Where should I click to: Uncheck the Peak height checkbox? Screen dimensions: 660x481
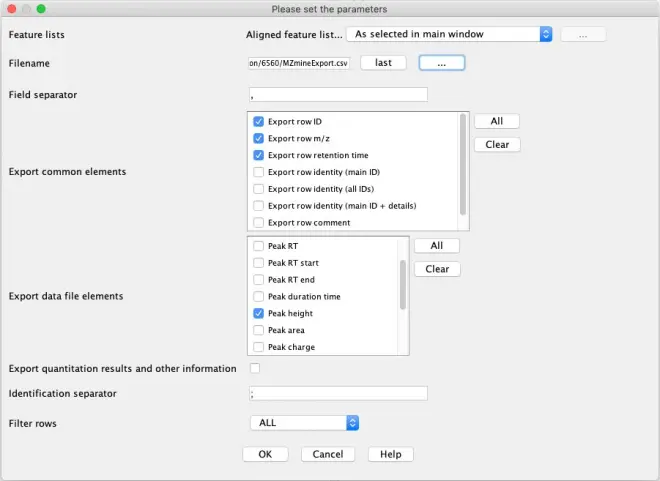coord(258,314)
